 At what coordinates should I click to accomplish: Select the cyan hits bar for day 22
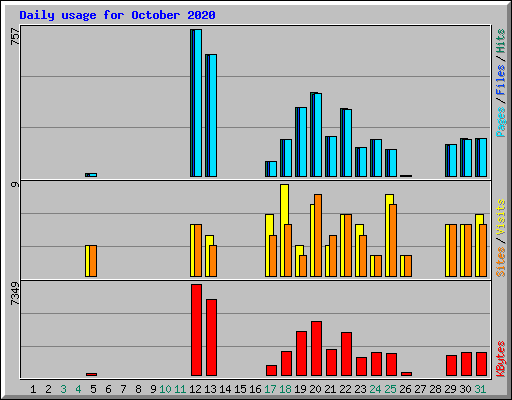(x=348, y=143)
